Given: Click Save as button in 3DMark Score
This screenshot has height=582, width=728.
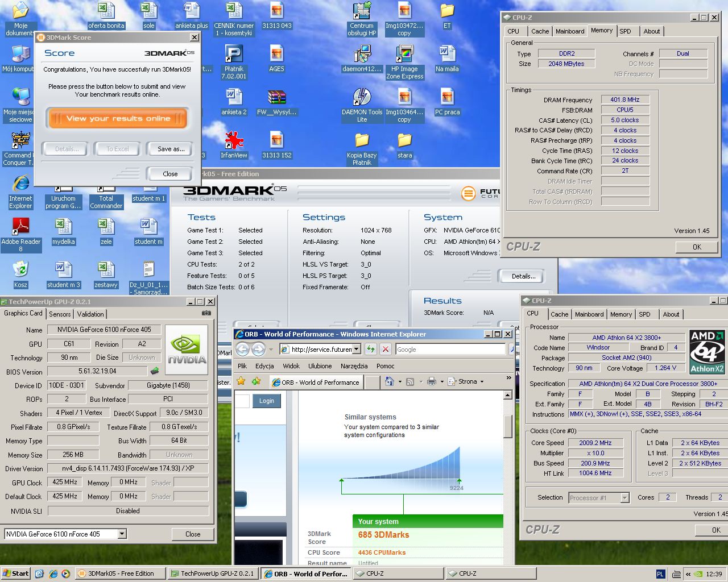Looking at the screenshot, I should click(x=171, y=149).
